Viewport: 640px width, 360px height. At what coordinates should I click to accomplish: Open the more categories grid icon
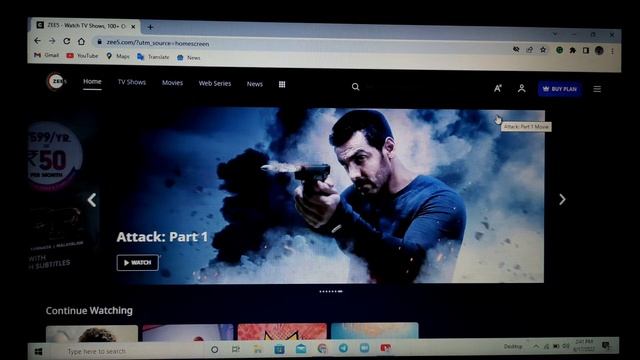pyautogui.click(x=282, y=84)
